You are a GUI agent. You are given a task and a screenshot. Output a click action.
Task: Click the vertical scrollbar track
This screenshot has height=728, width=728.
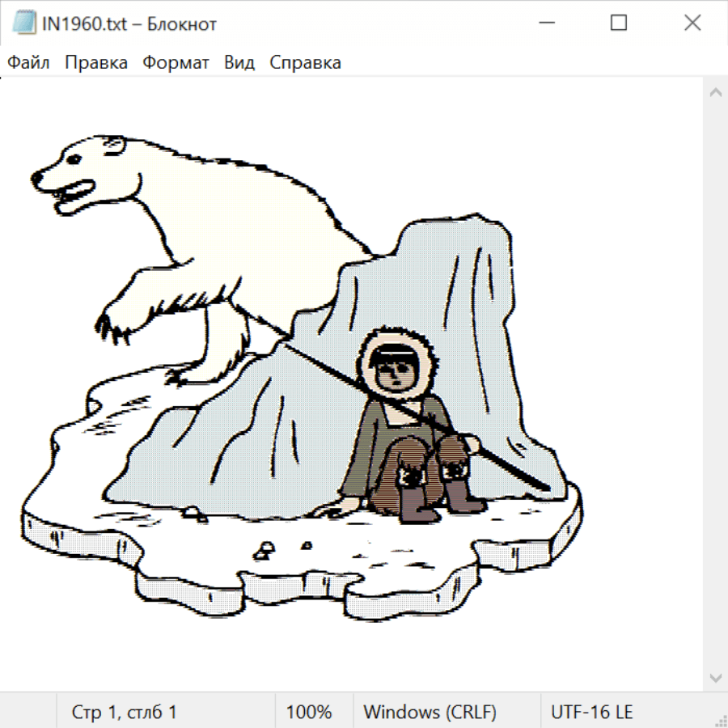tap(715, 384)
